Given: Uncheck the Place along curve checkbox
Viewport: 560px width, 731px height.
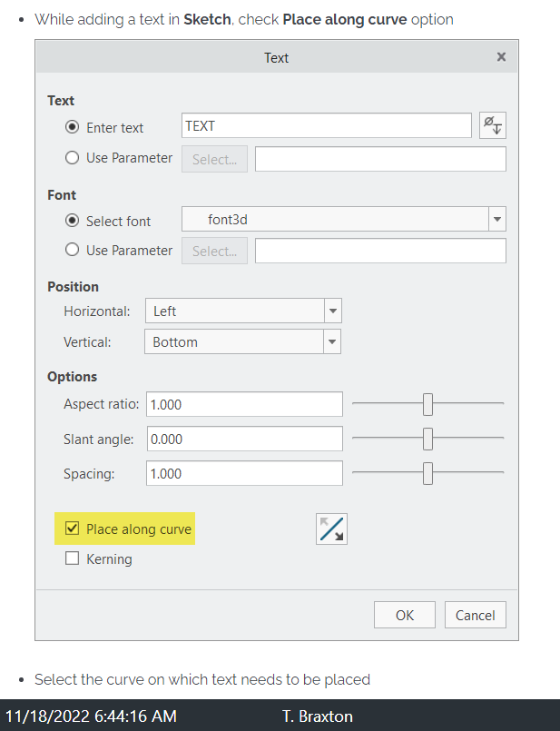Looking at the screenshot, I should [x=72, y=528].
